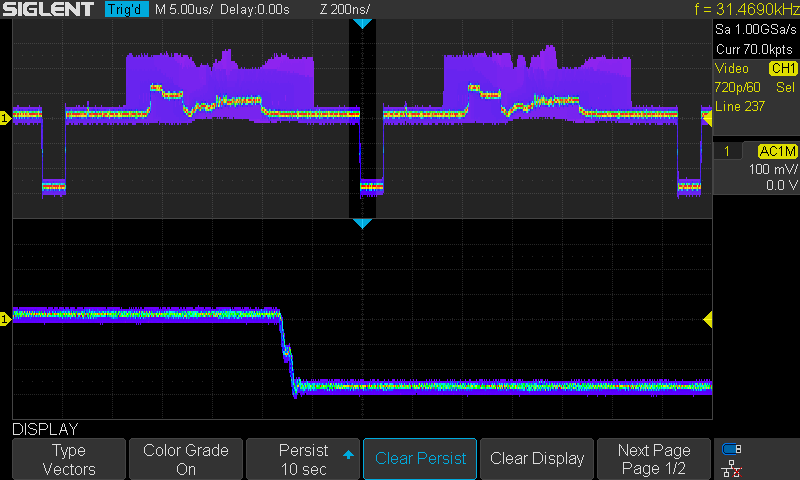Screen dimensions: 800x480
Task: Click the falling edge in zoom waveform
Action: click(288, 352)
